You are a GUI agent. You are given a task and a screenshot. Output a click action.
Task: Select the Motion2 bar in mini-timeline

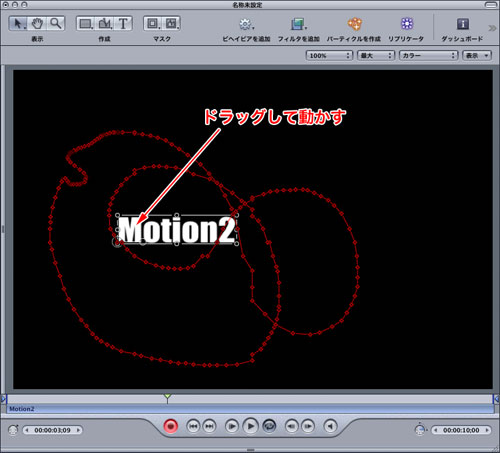(x=250, y=409)
